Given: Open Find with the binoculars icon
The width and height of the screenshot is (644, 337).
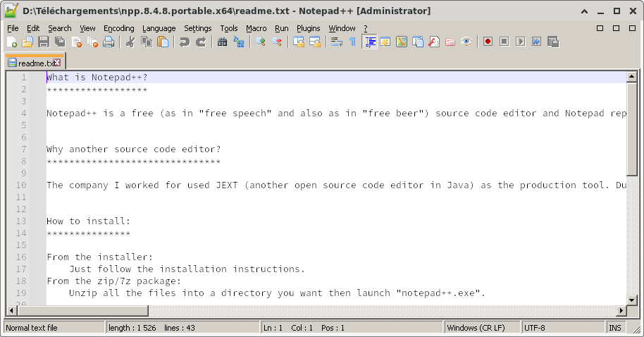Looking at the screenshot, I should [x=222, y=42].
